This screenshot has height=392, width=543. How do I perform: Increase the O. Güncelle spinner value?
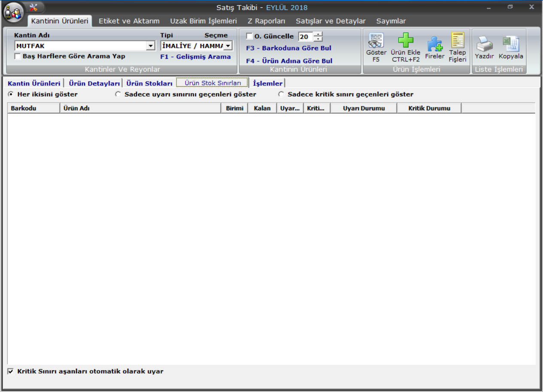click(x=318, y=34)
